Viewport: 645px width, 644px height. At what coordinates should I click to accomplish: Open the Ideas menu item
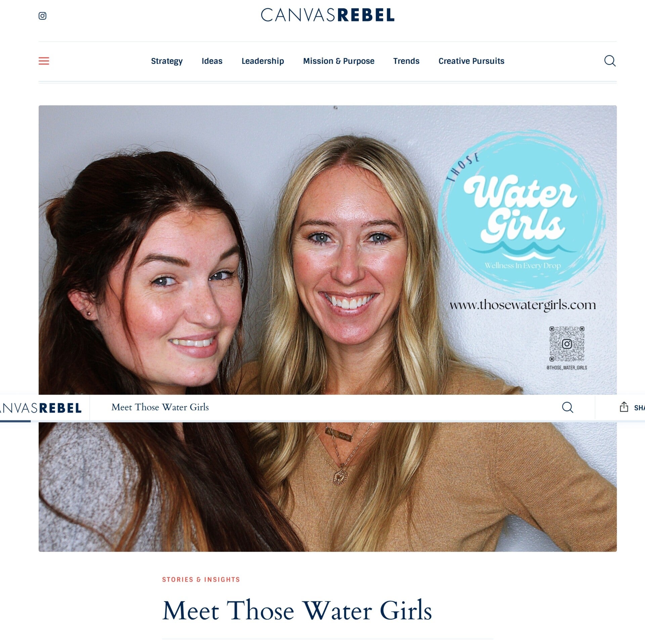212,61
